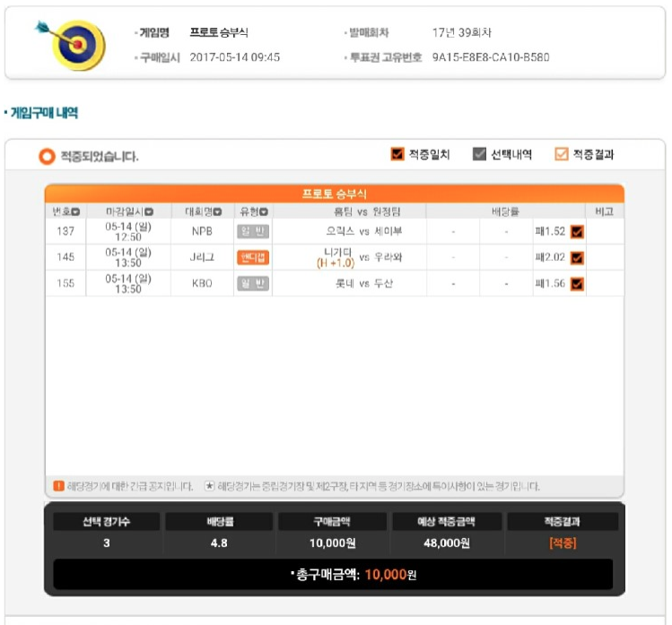Image resolution: width=672 pixels, height=625 pixels.
Task: Select the 프로토 승부식 orange header tab
Action: pos(335,194)
